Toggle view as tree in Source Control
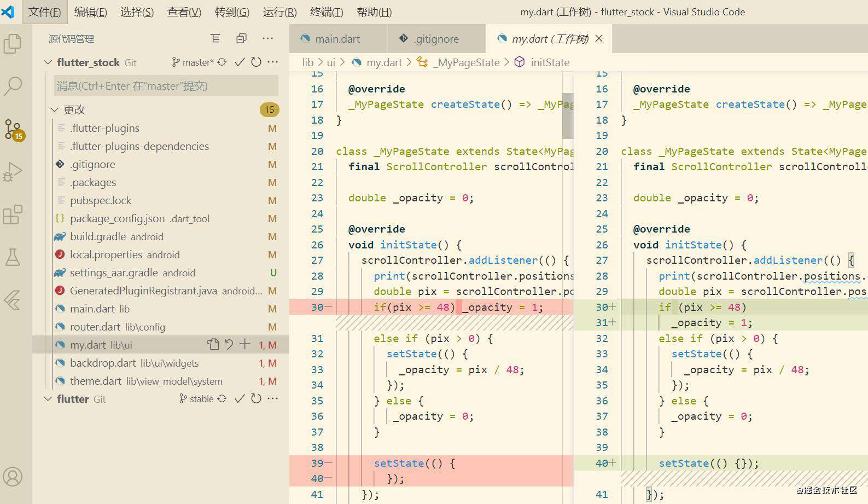 point(215,38)
